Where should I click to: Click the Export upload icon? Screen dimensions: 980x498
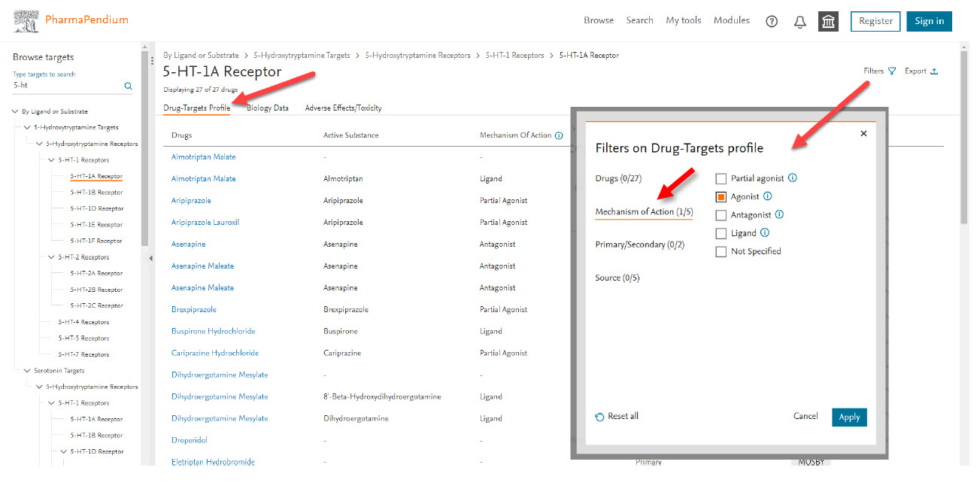click(934, 71)
